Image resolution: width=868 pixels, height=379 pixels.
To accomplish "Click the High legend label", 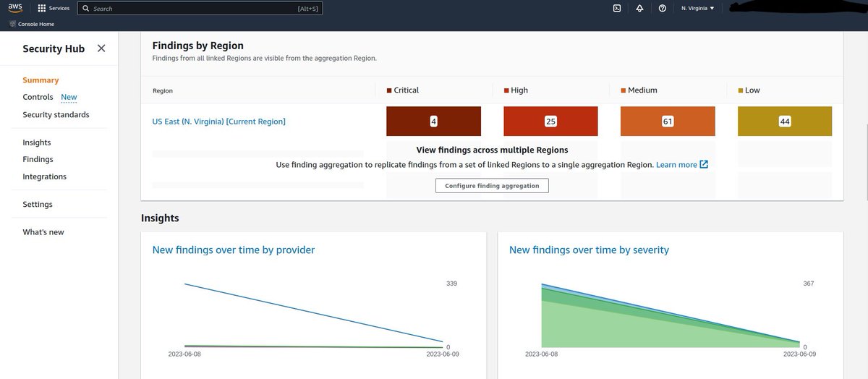I will (x=516, y=90).
